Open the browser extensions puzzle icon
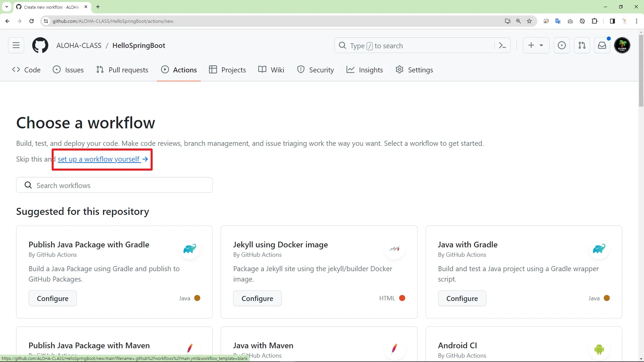Image resolution: width=644 pixels, height=362 pixels. (594, 21)
